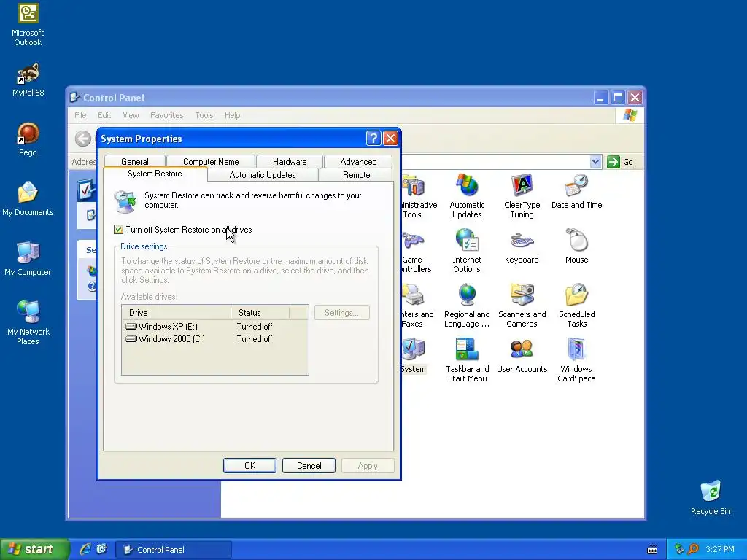Select the My Computer desktop icon
Image resolution: width=747 pixels, height=560 pixels.
[28, 259]
